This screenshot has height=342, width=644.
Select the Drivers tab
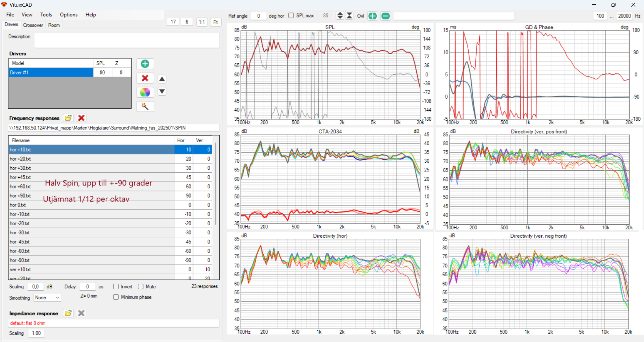pyautogui.click(x=11, y=24)
